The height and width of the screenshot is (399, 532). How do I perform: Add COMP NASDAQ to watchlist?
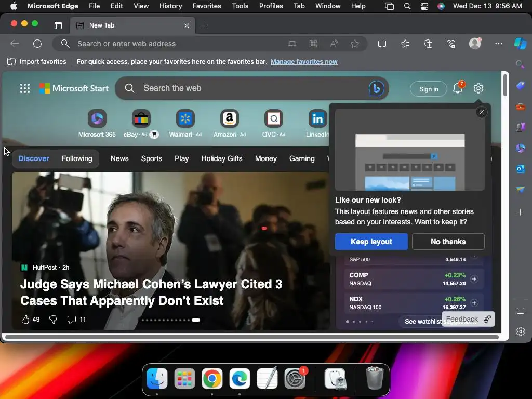[x=474, y=279]
